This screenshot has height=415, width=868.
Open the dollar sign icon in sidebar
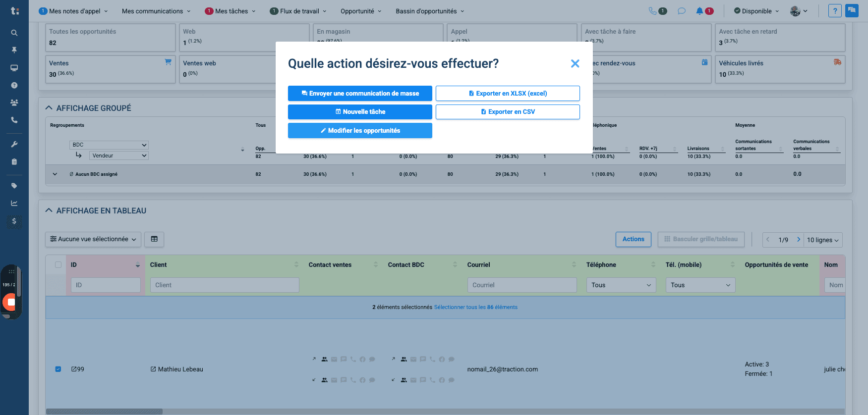14,221
